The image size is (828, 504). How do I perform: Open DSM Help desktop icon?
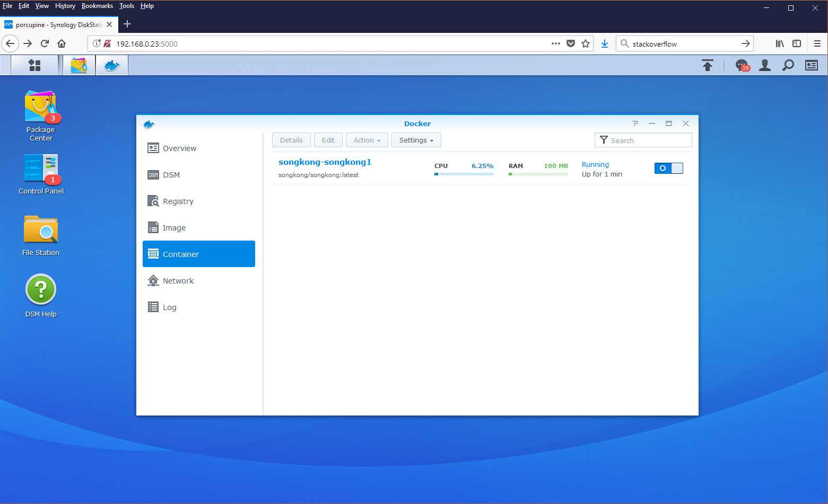click(x=41, y=296)
